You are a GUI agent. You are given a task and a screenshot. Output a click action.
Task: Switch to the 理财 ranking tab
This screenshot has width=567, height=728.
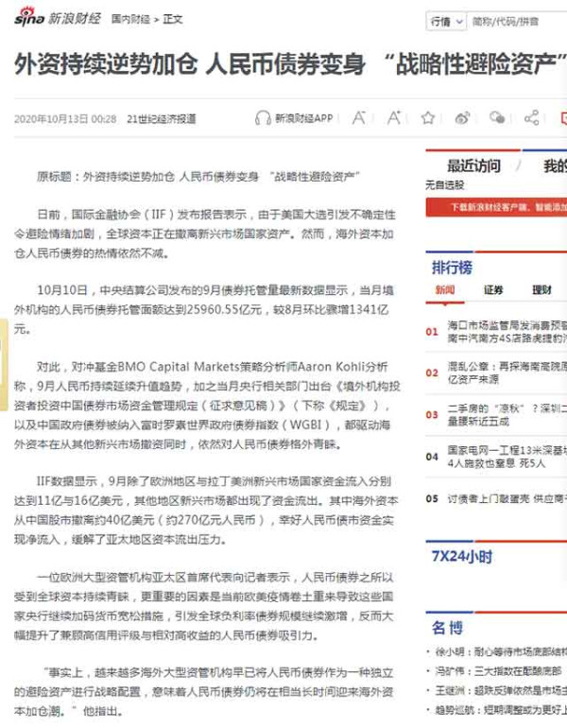(x=541, y=290)
